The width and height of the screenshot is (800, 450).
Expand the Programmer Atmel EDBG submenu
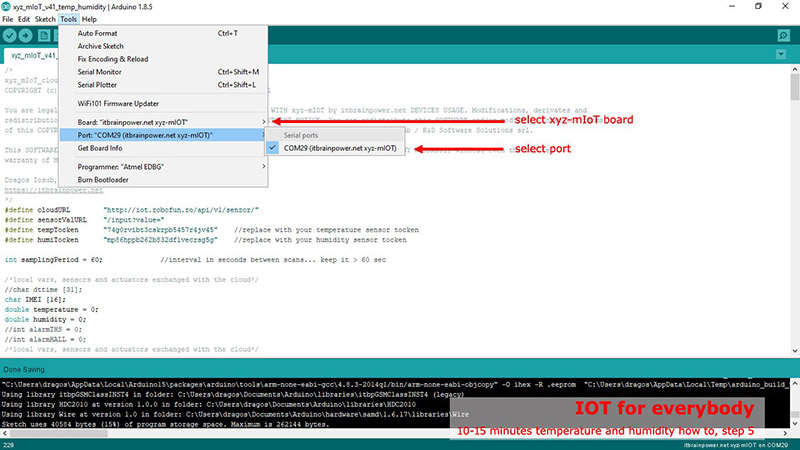coord(163,167)
